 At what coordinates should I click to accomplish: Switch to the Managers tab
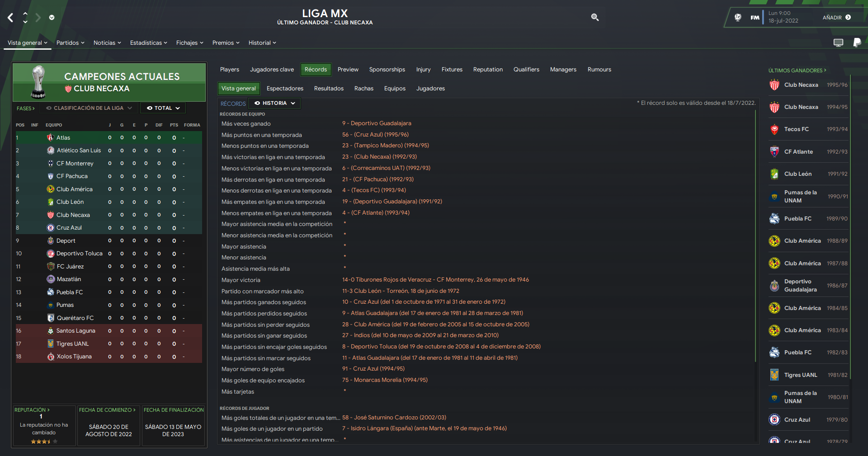pos(563,70)
